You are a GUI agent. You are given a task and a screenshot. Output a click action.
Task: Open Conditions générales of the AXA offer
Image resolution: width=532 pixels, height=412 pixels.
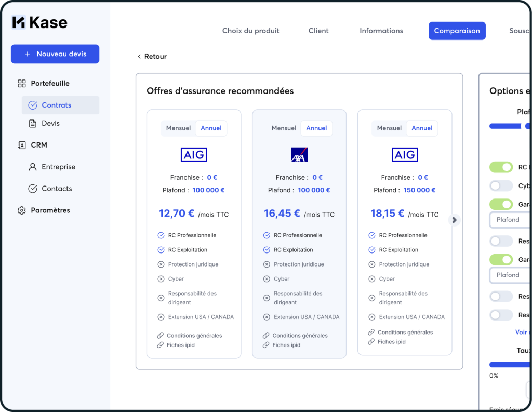click(x=300, y=336)
